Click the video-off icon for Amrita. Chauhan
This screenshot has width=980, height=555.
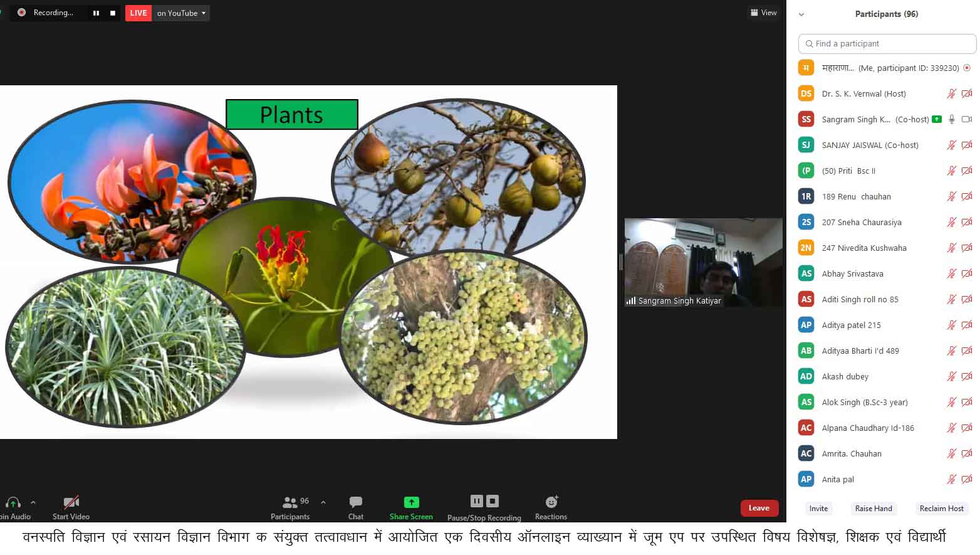pos(967,453)
